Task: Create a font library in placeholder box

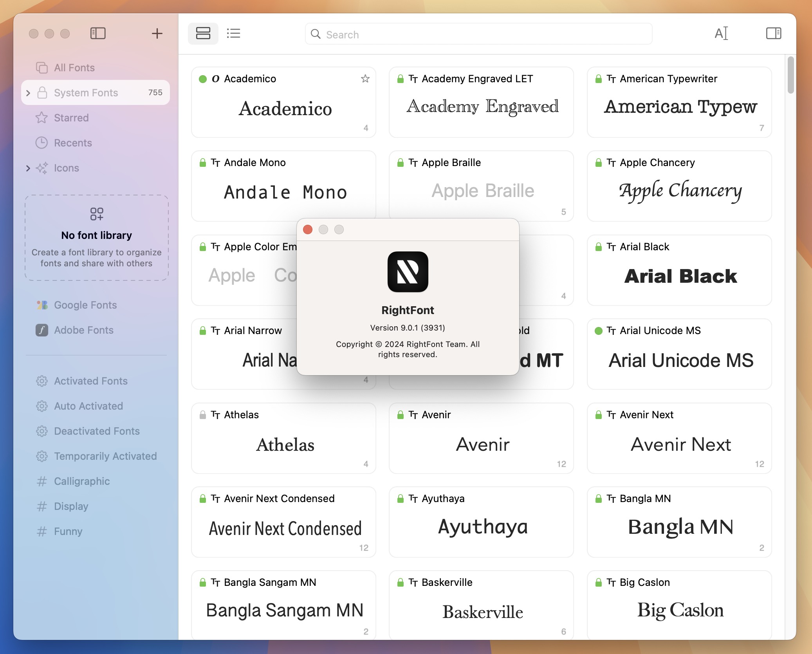Action: 97,238
